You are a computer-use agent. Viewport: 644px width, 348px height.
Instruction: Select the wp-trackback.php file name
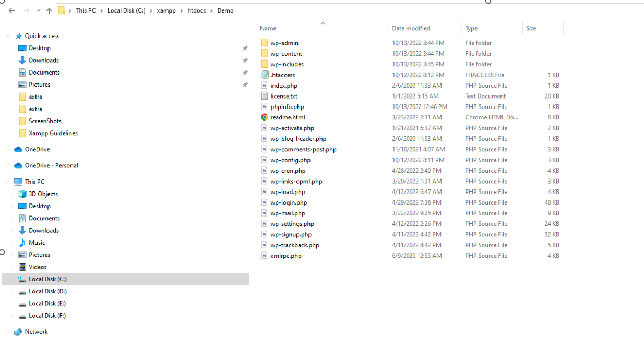295,245
